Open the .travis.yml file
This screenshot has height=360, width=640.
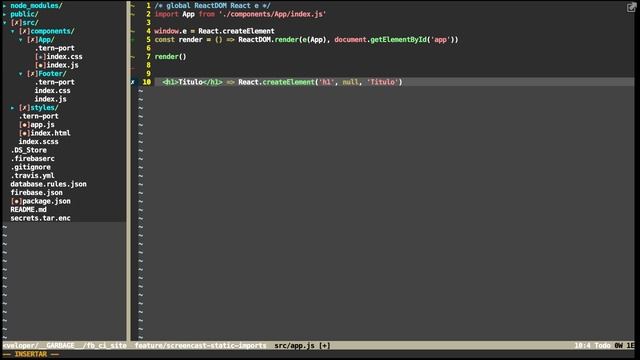pyautogui.click(x=33, y=176)
